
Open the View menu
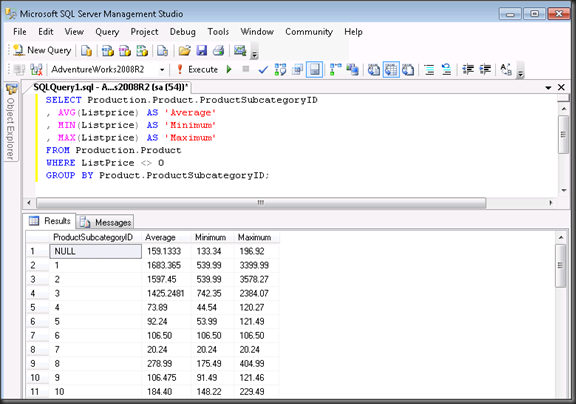[x=74, y=32]
